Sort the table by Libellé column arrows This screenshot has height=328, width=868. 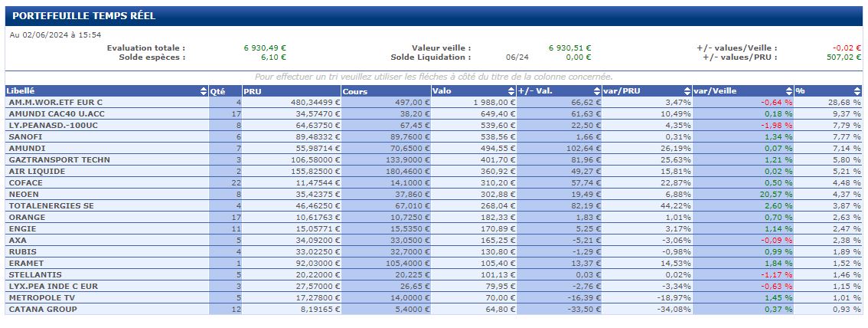pos(204,91)
